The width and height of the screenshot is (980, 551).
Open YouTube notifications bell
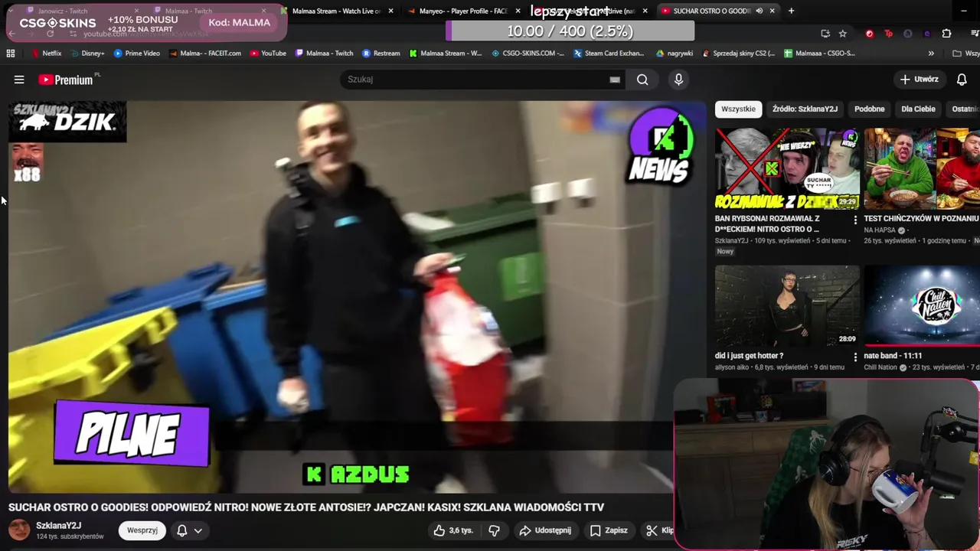tap(962, 80)
